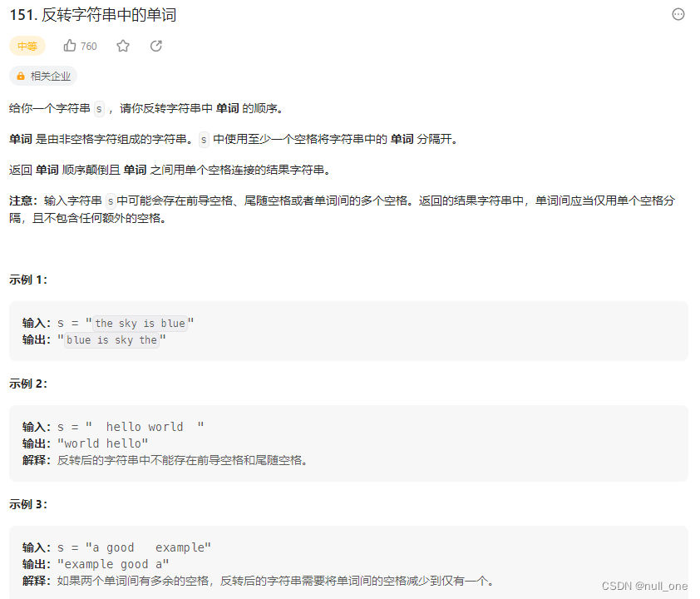Screen dimensions: 700x599
Task: Click the inline code s after 给你一个字符串
Action: (x=99, y=108)
